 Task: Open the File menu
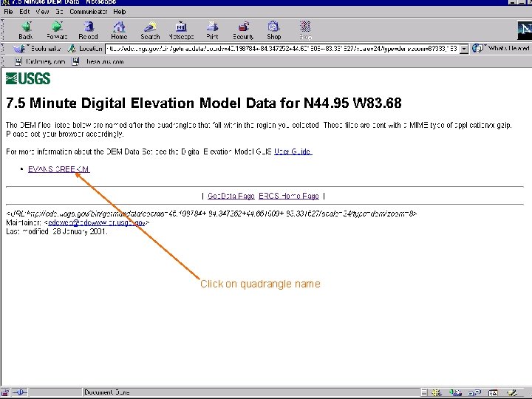point(8,12)
